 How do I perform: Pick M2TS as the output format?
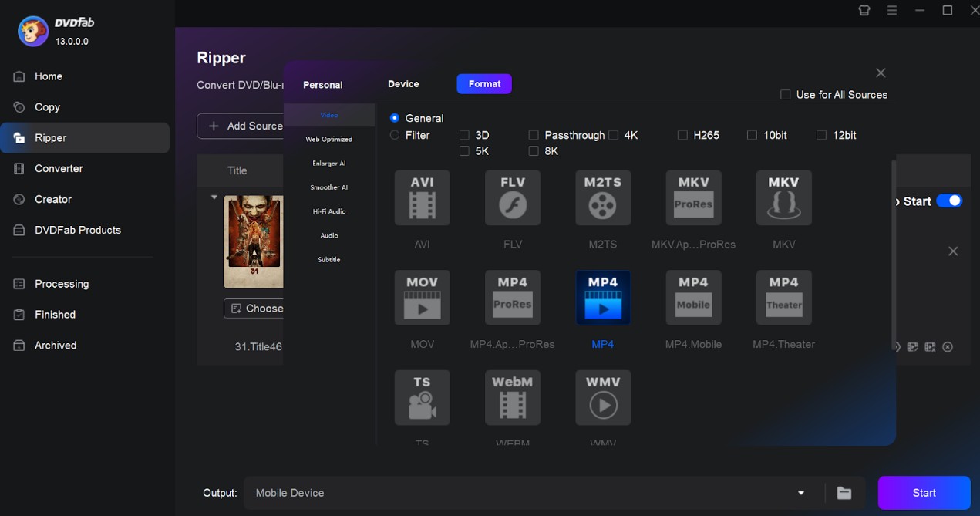tap(602, 197)
